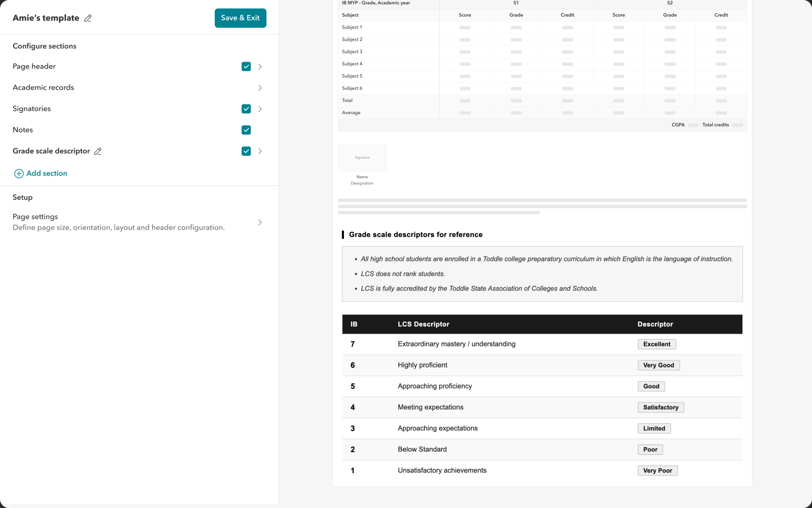812x508 pixels.
Task: Click the 'Configure sections' heading
Action: 44,46
